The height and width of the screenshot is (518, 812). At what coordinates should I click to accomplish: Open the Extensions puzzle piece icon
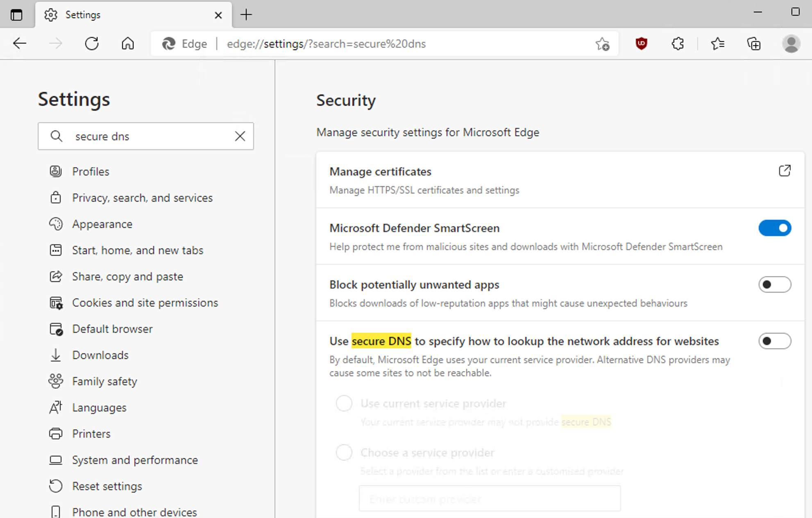678,43
